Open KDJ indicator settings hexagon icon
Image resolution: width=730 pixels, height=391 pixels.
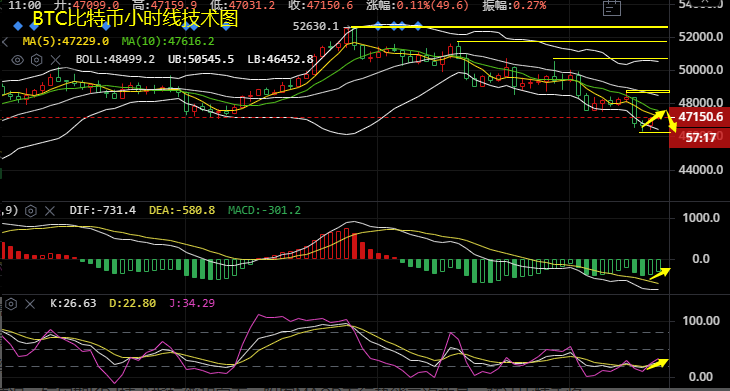[x=11, y=304]
